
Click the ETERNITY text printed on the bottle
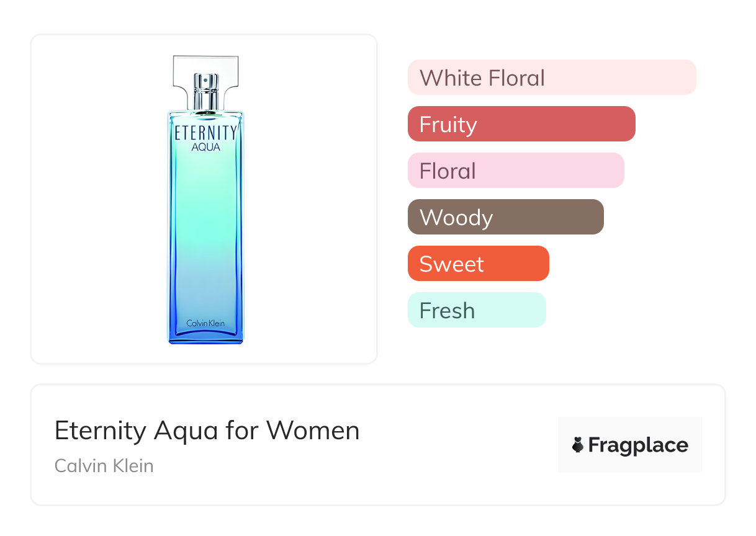coord(205,133)
